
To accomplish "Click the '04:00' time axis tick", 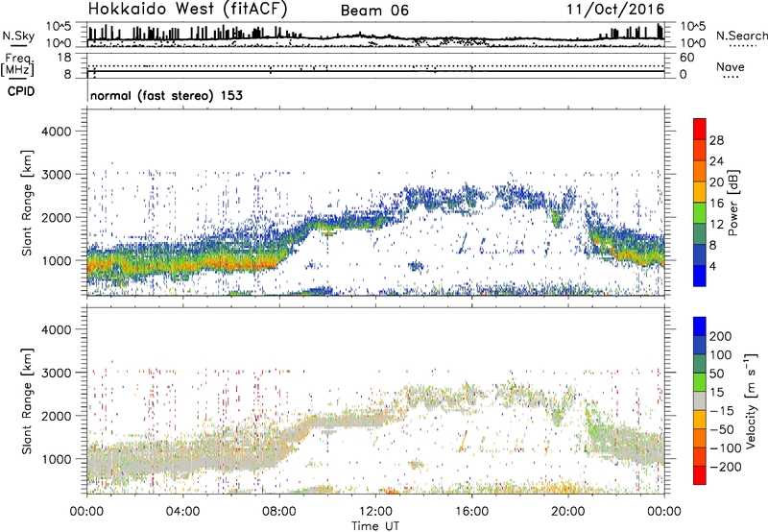I will [x=183, y=512].
